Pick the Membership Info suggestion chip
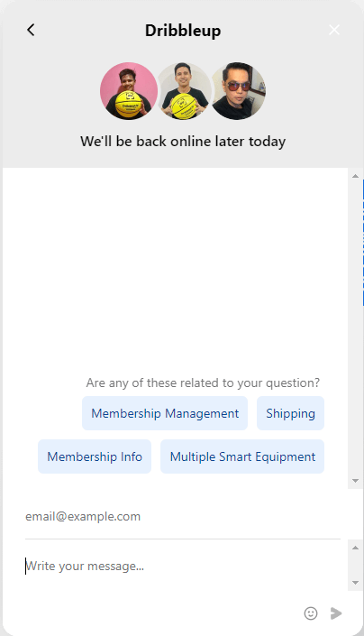The height and width of the screenshot is (636, 364). tap(95, 456)
